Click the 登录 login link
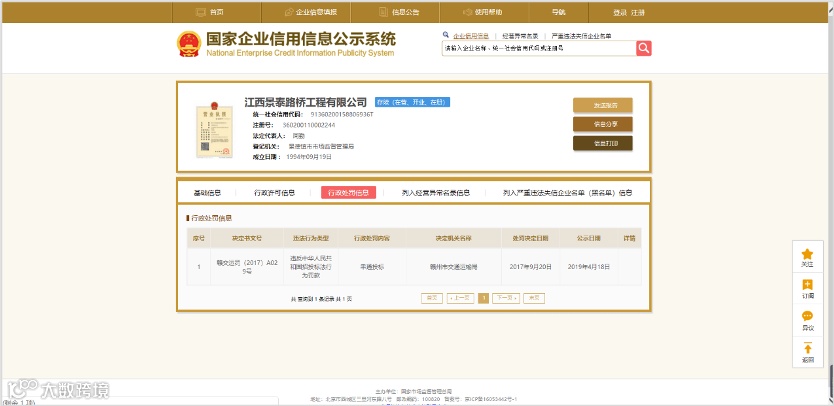The image size is (834, 406). [x=620, y=13]
